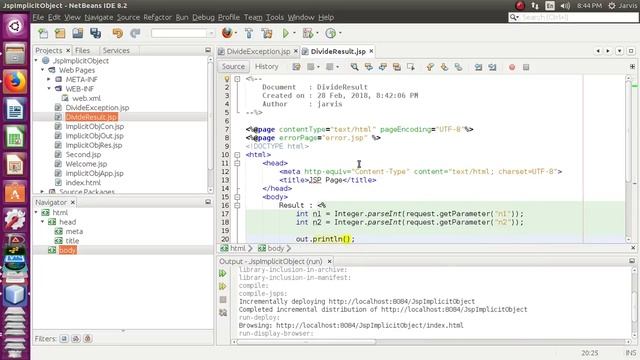Select web.xml in Projects tree
Screen dimensions: 640x360
[86, 98]
